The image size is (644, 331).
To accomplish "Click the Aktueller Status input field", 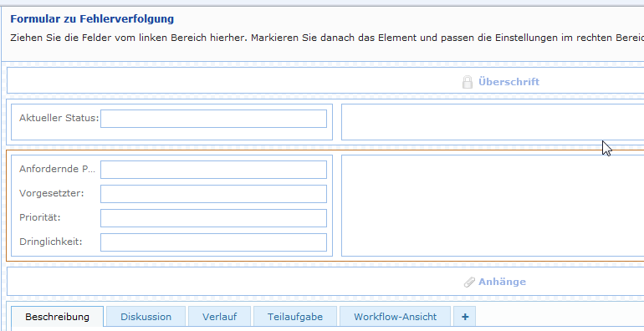I will [x=213, y=119].
